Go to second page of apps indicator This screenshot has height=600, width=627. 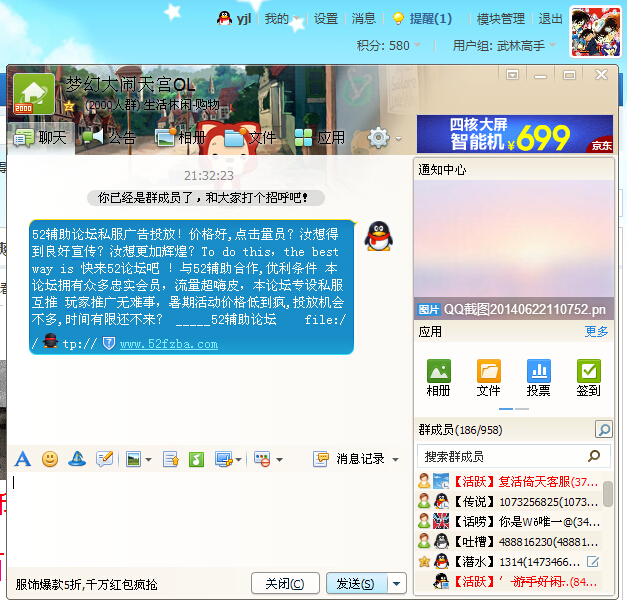point(522,409)
